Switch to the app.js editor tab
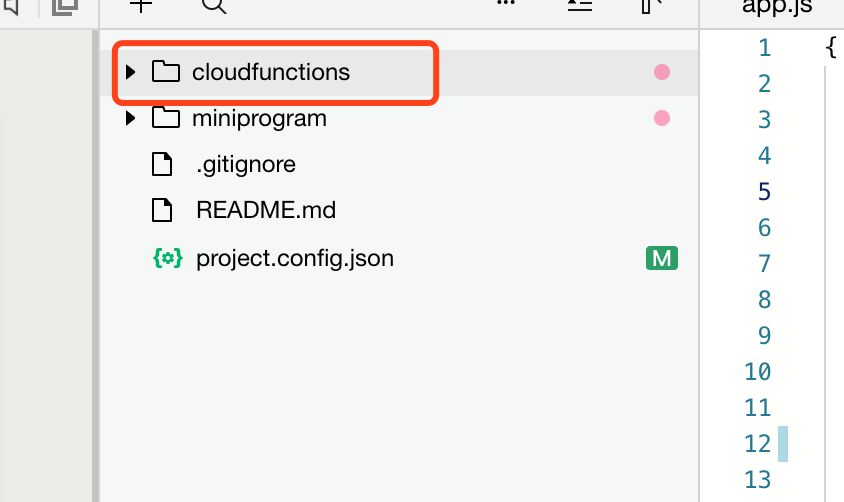 (777, 6)
